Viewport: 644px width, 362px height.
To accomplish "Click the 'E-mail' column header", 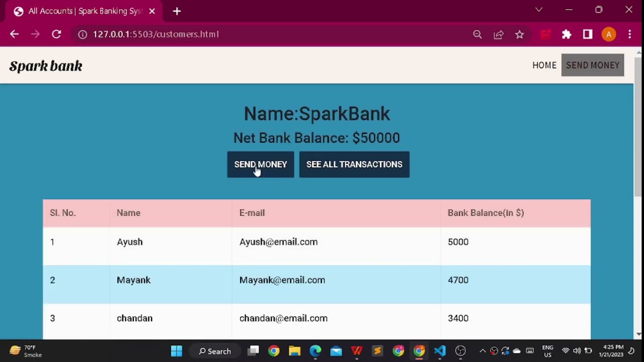I will pyautogui.click(x=252, y=213).
